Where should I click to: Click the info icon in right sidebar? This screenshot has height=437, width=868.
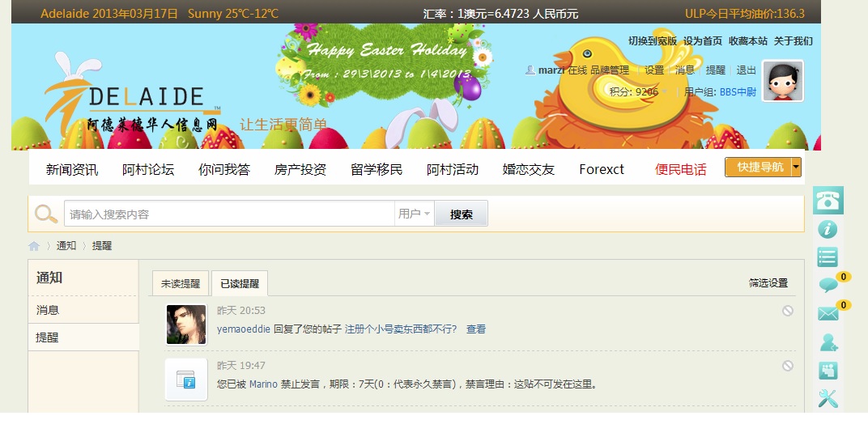[x=828, y=229]
